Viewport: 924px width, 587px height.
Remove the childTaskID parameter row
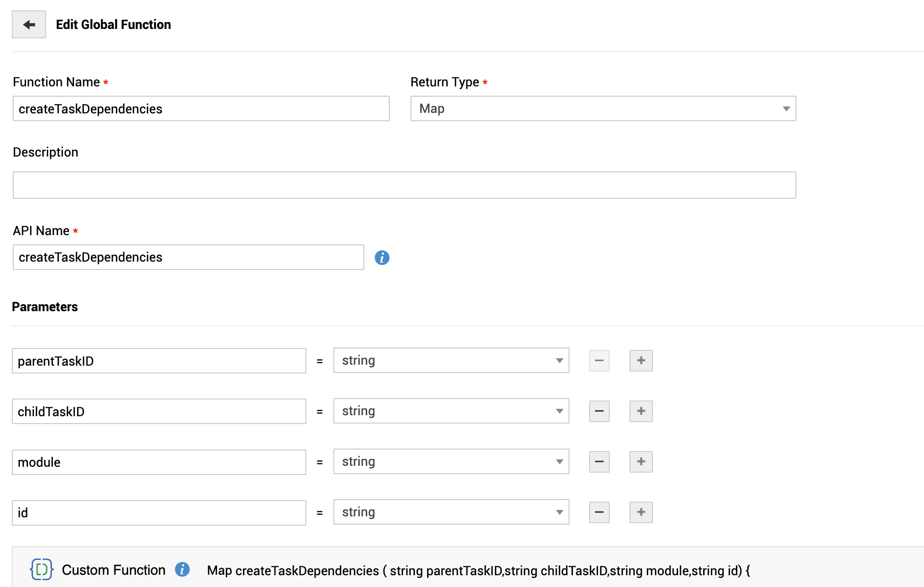[599, 411]
